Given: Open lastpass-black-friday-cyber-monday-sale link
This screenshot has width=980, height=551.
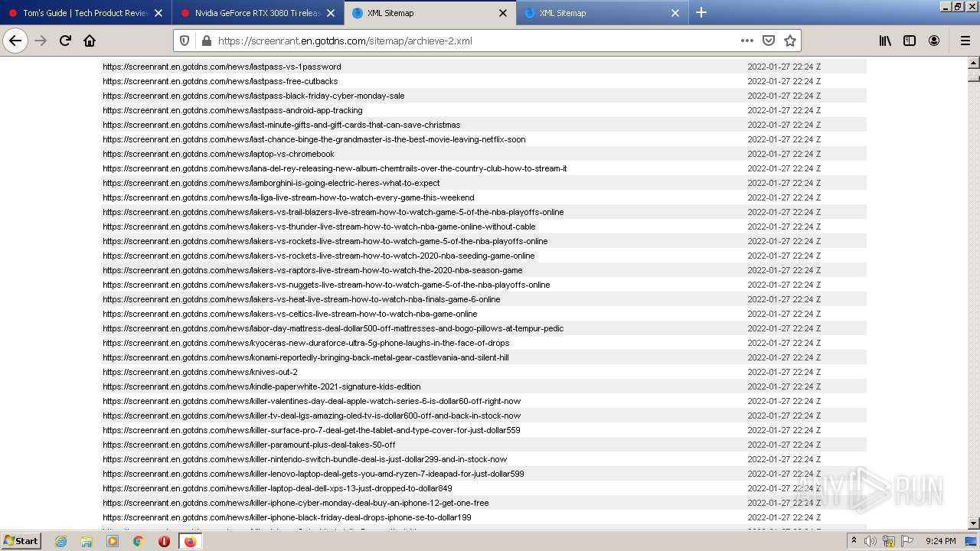Looking at the screenshot, I should 253,96.
